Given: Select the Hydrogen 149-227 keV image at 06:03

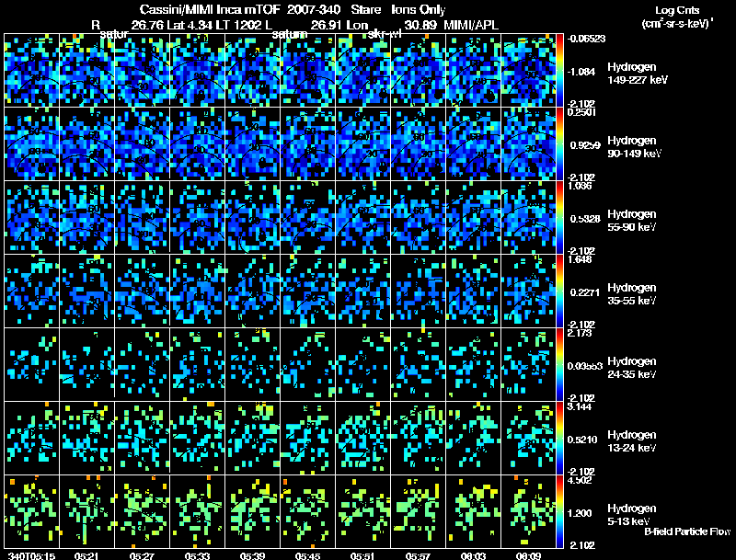Looking at the screenshot, I should click(474, 71).
